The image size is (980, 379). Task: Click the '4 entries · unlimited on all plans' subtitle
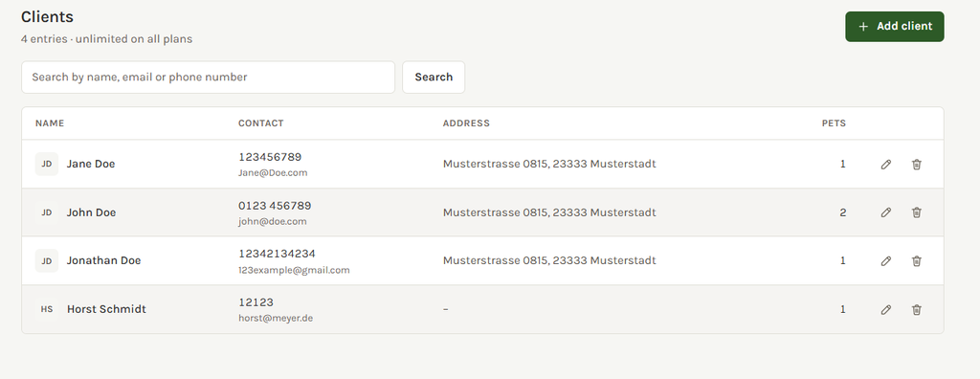[x=106, y=39]
